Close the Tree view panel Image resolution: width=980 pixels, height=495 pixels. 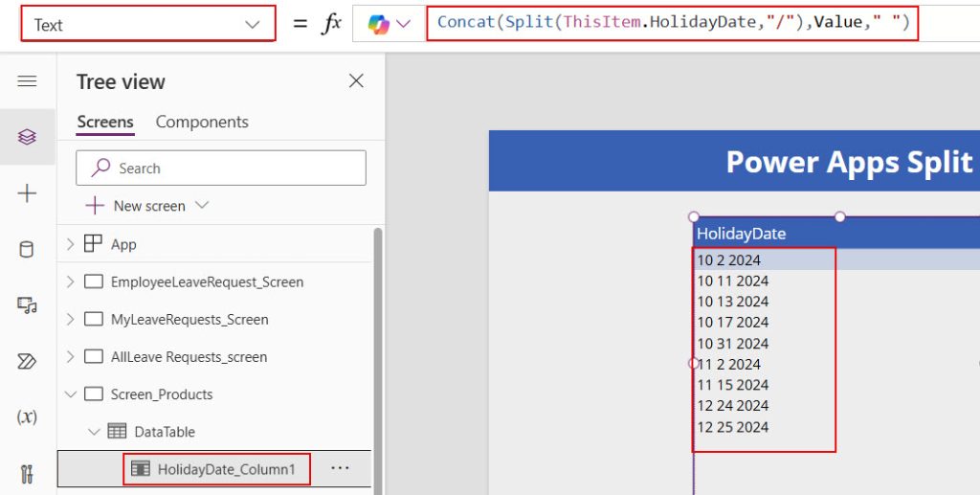click(356, 80)
